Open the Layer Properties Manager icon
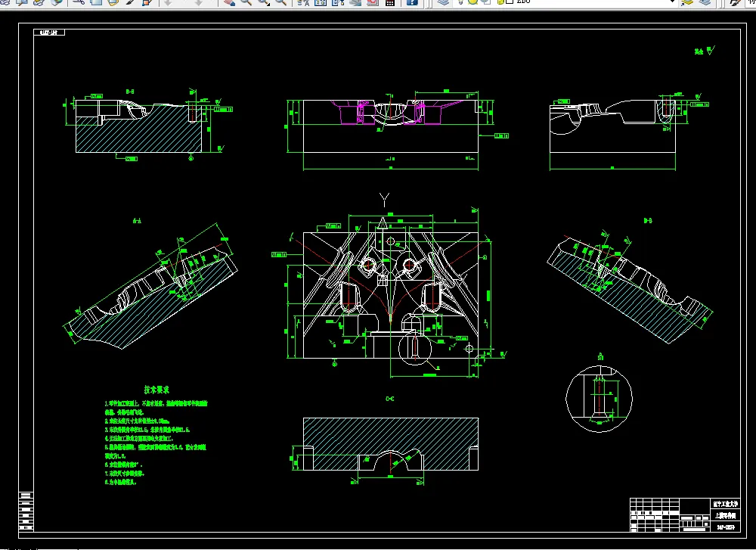The image size is (756, 550). click(x=442, y=2)
